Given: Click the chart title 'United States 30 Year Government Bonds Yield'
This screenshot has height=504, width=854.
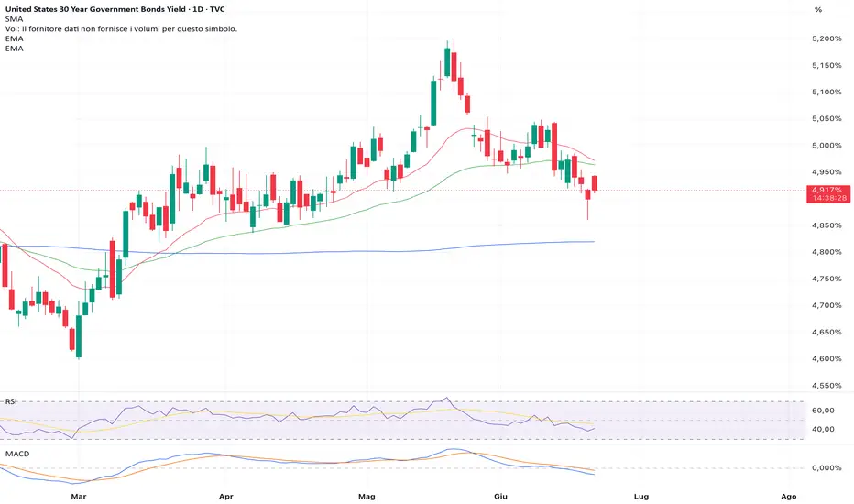Looking at the screenshot, I should tap(95, 9).
